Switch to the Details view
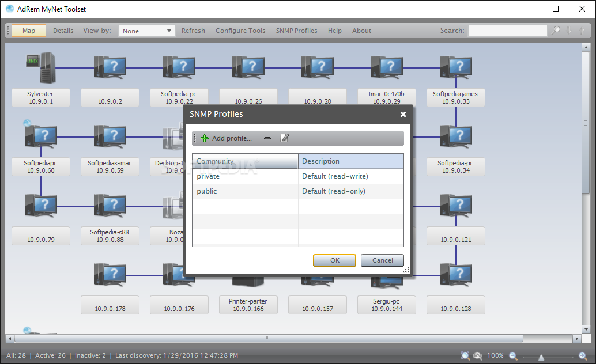596x364 pixels. (63, 31)
